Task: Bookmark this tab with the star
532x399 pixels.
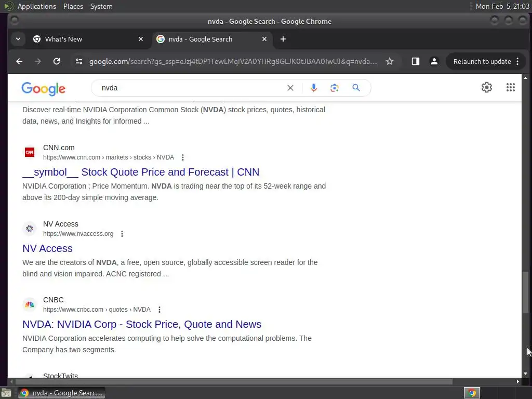Action: coord(390,61)
